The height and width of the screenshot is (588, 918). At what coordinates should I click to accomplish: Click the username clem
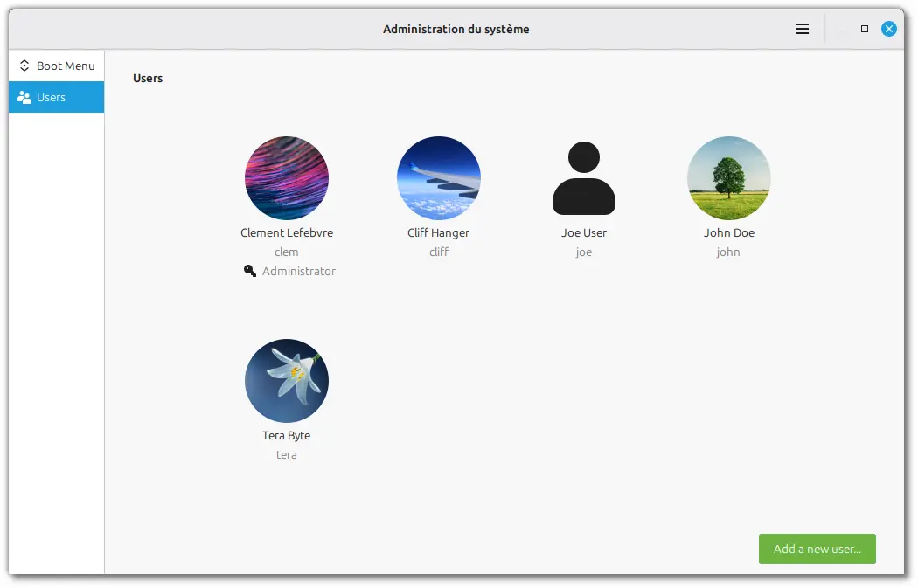coord(286,252)
